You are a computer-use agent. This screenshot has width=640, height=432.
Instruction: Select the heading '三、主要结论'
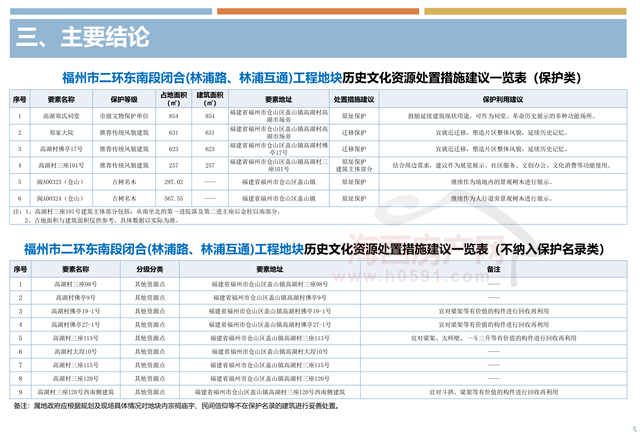83,37
